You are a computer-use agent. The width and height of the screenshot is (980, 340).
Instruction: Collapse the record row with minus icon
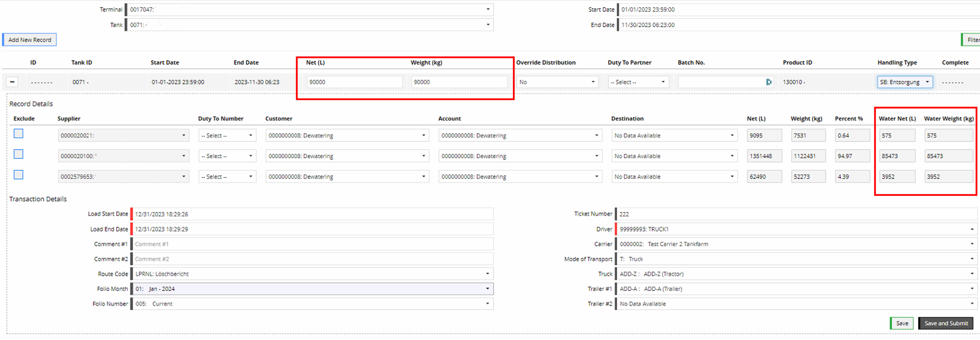pos(12,82)
